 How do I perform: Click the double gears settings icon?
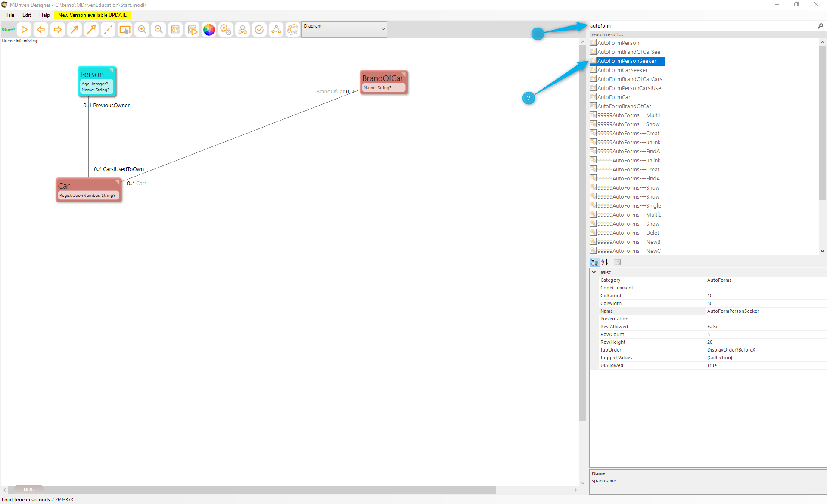point(226,30)
